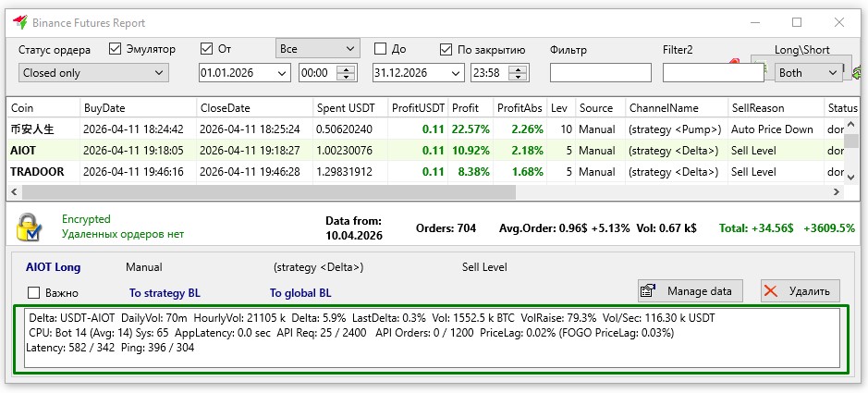Click the Удалить delete button
This screenshot has width=868, height=393.
coord(801,291)
